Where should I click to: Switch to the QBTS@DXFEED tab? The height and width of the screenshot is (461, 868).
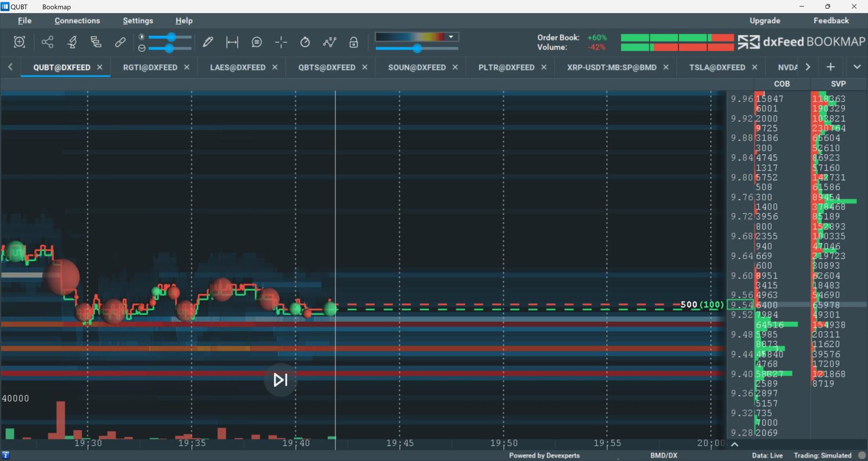327,67
